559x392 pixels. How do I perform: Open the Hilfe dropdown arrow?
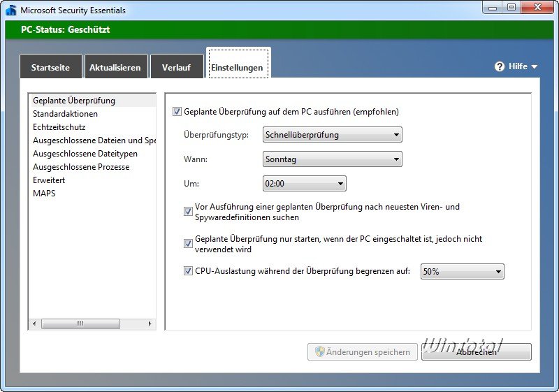click(534, 66)
